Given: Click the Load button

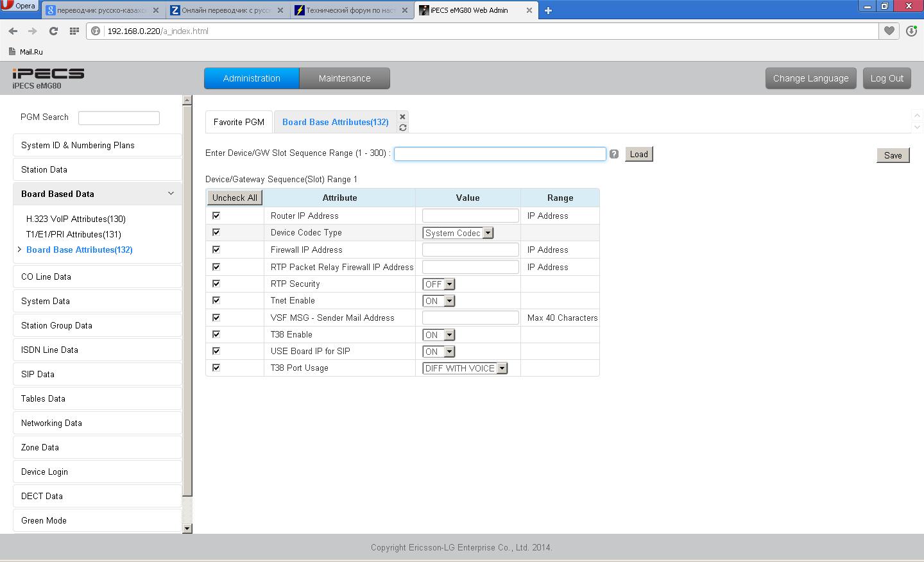Looking at the screenshot, I should 638,154.
